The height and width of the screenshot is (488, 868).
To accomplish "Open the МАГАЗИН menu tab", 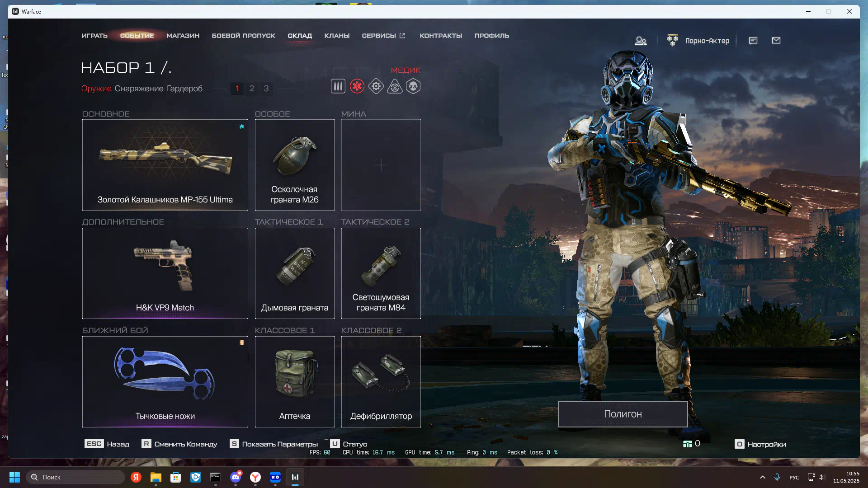I will 183,36.
